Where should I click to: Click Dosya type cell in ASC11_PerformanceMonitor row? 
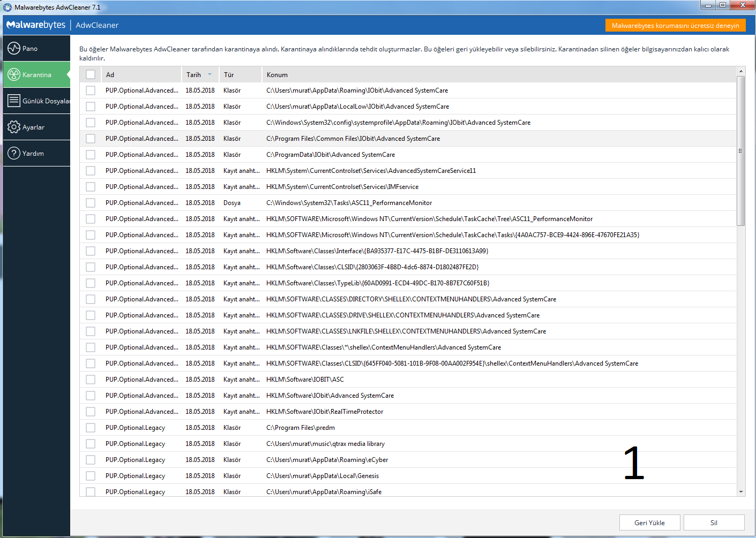(232, 203)
